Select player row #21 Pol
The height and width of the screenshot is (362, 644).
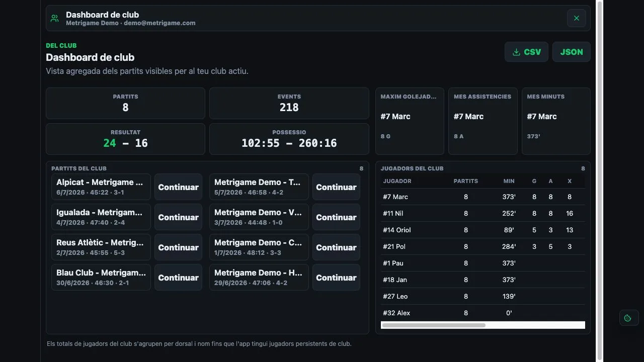click(x=483, y=246)
